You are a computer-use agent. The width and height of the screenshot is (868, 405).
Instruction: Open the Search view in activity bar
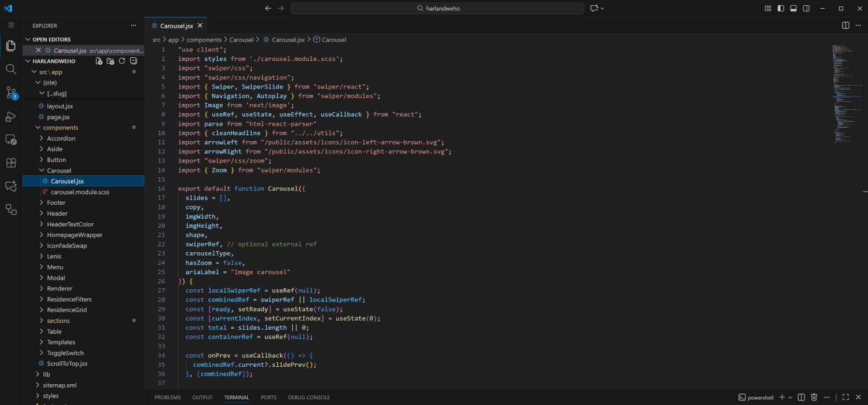pyautogui.click(x=11, y=69)
